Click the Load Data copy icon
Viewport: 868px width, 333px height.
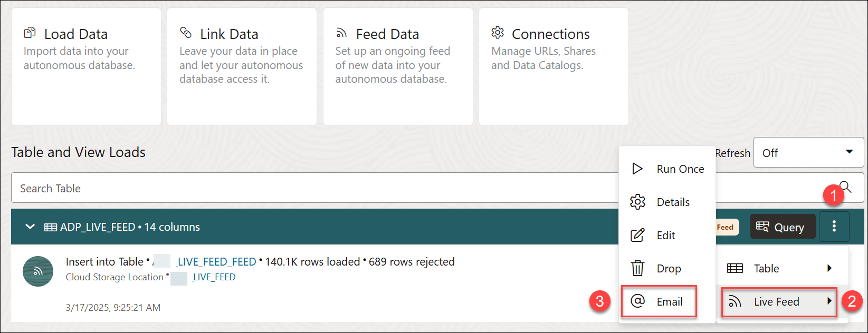click(x=31, y=33)
